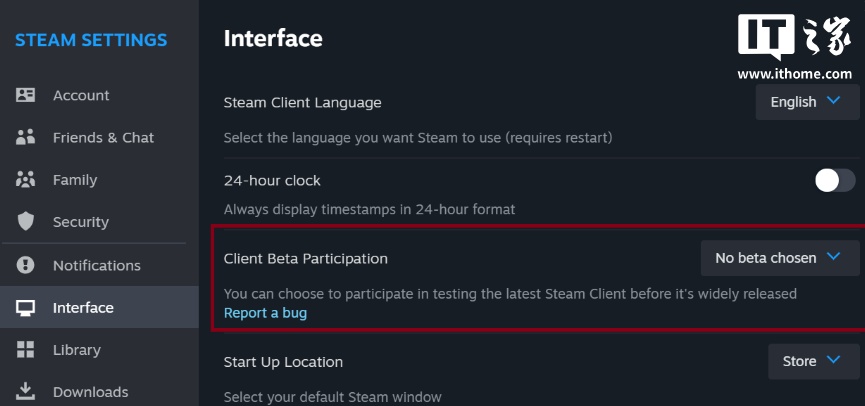Click the Library grid icon
865x406 pixels.
click(x=26, y=350)
